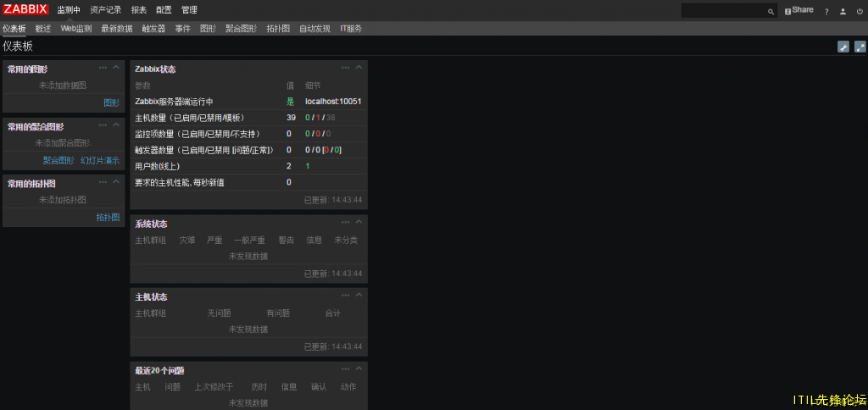The height and width of the screenshot is (410, 868).
Task: Collapse the 最近20个问题 widget
Action: tap(359, 368)
